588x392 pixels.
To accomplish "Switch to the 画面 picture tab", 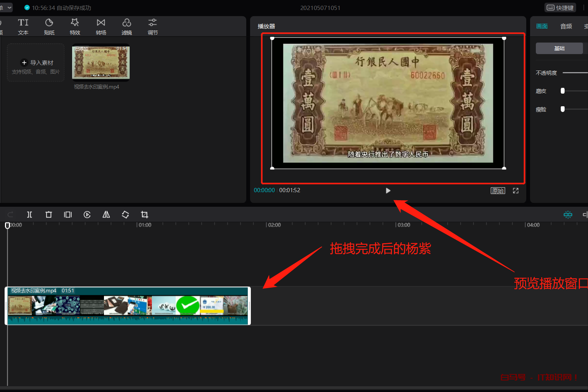I will [542, 26].
